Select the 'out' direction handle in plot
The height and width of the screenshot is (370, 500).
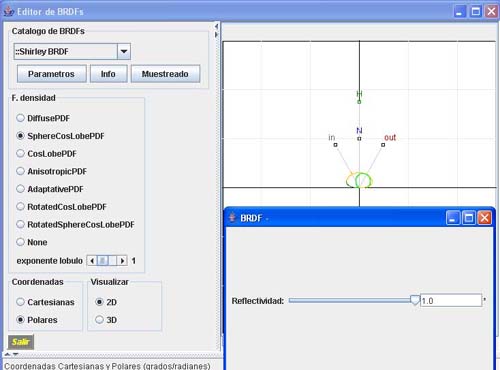click(x=383, y=145)
